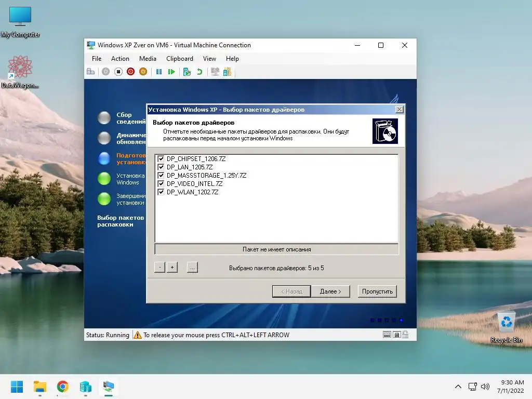Click the keyboard status icon in status bar
532x399 pixels.
[387, 335]
